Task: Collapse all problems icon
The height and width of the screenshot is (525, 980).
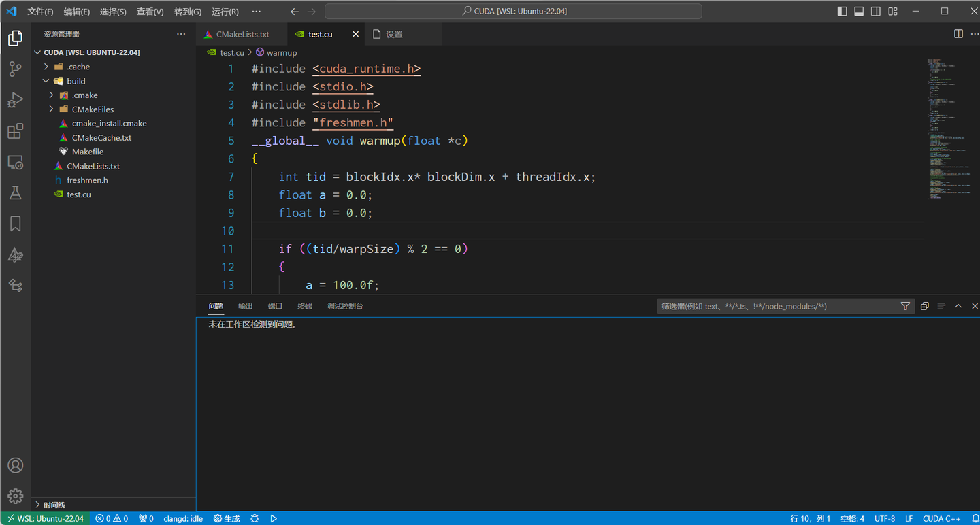Action: [924, 306]
